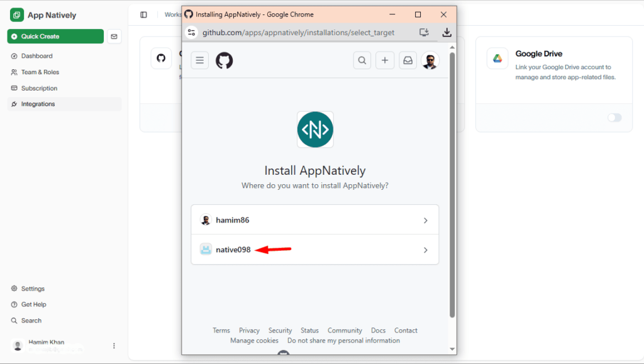Click the App Natively logo icon
This screenshot has width=644, height=364.
[17, 15]
